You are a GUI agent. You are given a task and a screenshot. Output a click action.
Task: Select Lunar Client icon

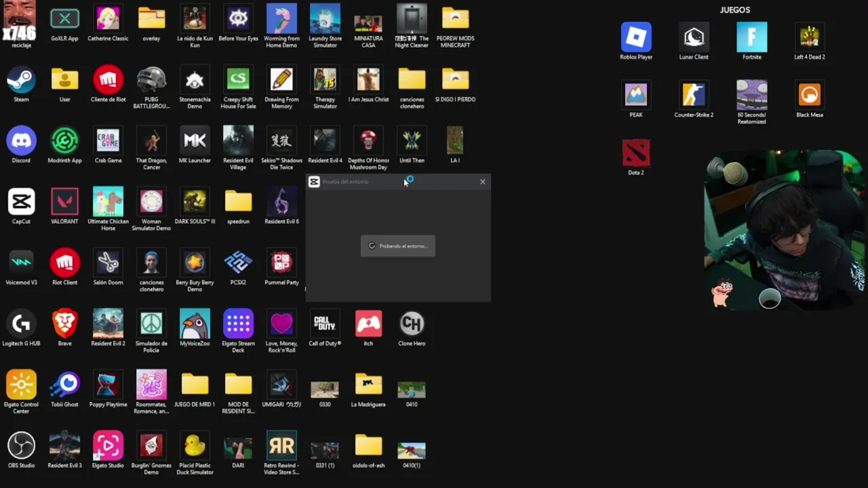pos(694,37)
